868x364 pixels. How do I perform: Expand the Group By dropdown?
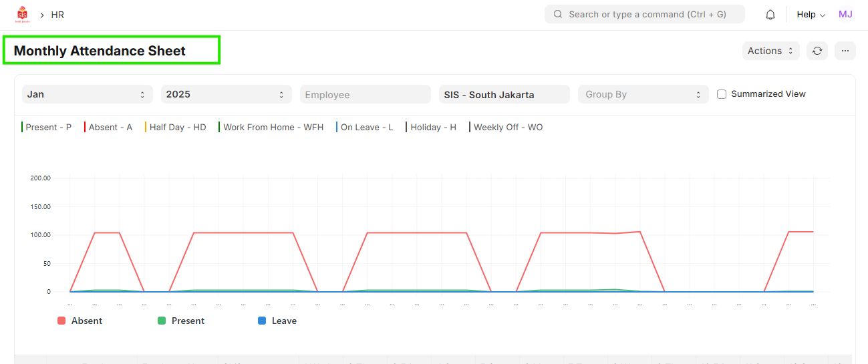(x=643, y=94)
